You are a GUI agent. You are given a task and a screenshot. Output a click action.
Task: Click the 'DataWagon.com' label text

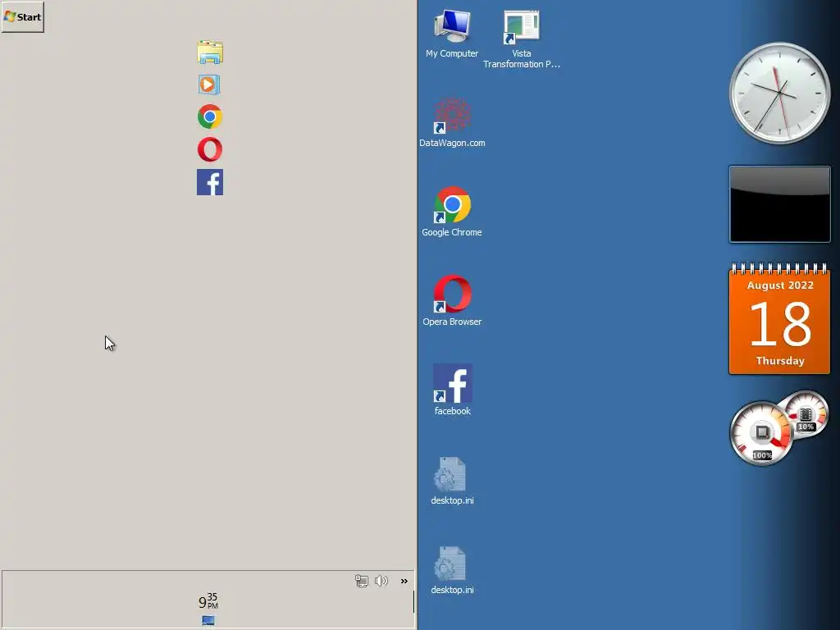[x=452, y=143]
